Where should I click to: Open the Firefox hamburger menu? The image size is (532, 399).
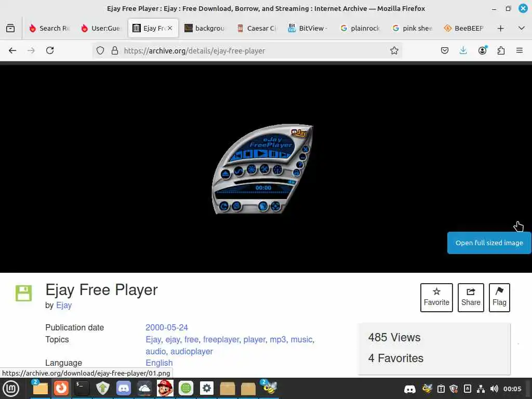520,50
